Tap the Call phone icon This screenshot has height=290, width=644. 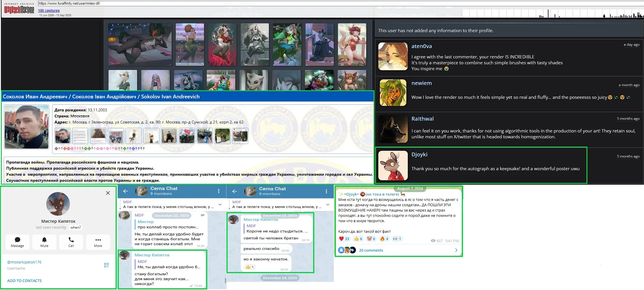point(71,242)
